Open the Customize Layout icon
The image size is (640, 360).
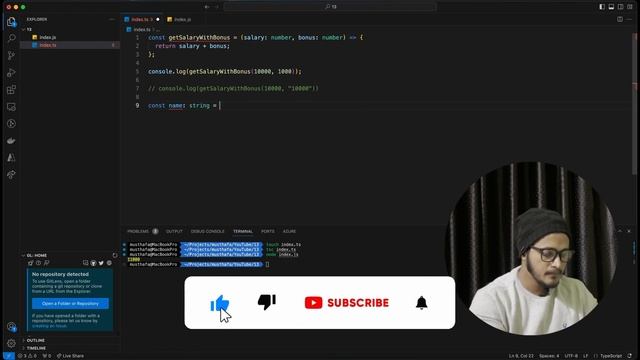click(x=630, y=7)
